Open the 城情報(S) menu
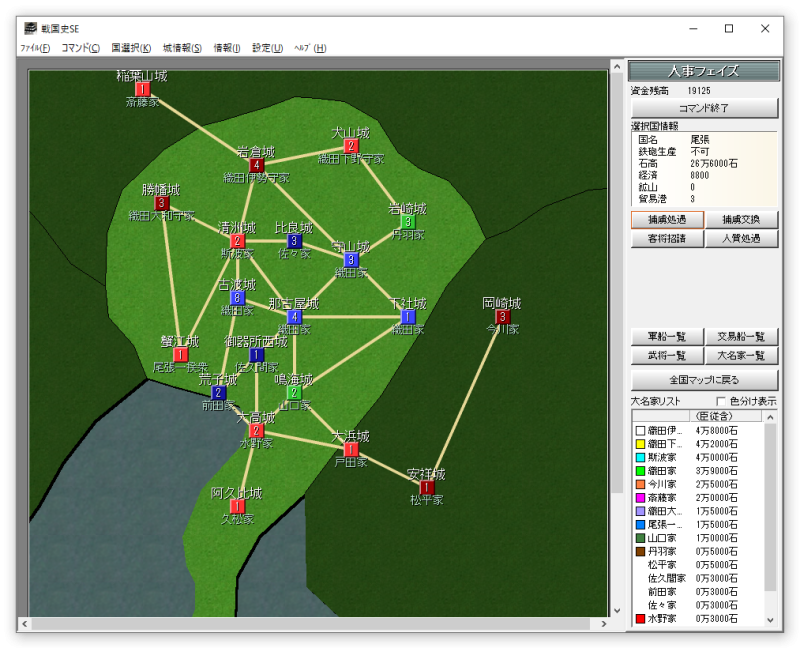 (x=182, y=48)
